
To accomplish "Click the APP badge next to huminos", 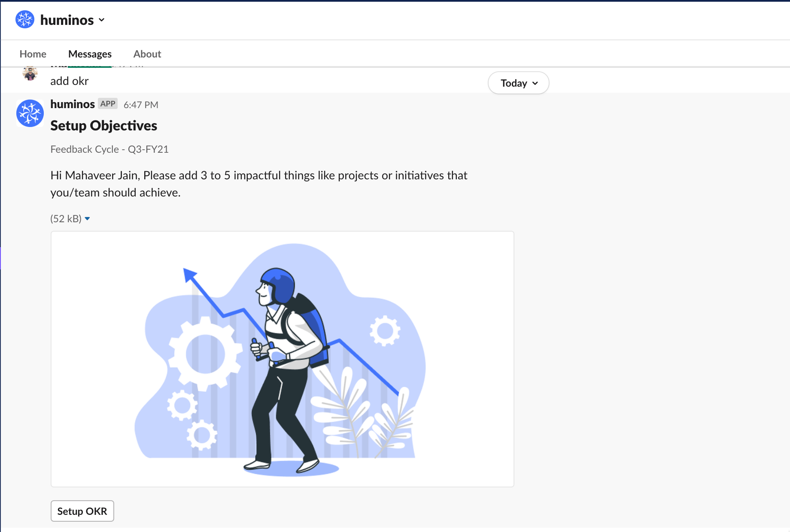I will [x=108, y=104].
